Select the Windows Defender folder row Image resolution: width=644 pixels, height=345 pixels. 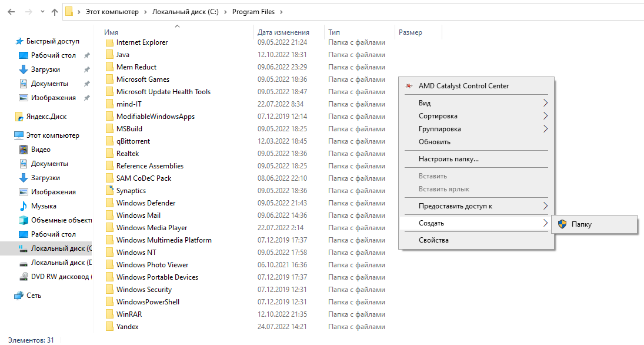pos(145,203)
